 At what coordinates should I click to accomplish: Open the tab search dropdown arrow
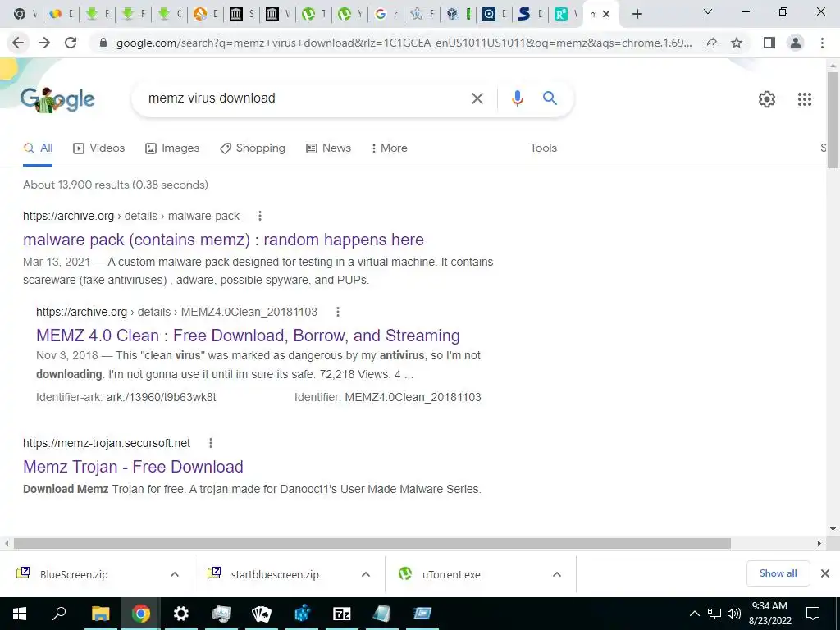click(708, 11)
